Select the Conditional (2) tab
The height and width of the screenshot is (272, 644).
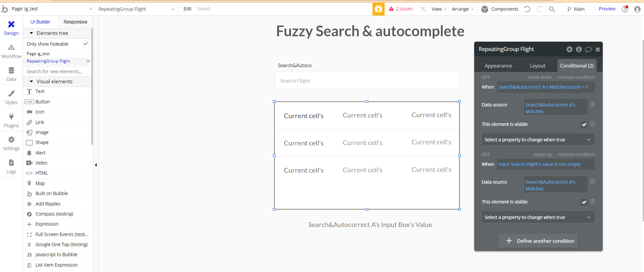pyautogui.click(x=577, y=66)
